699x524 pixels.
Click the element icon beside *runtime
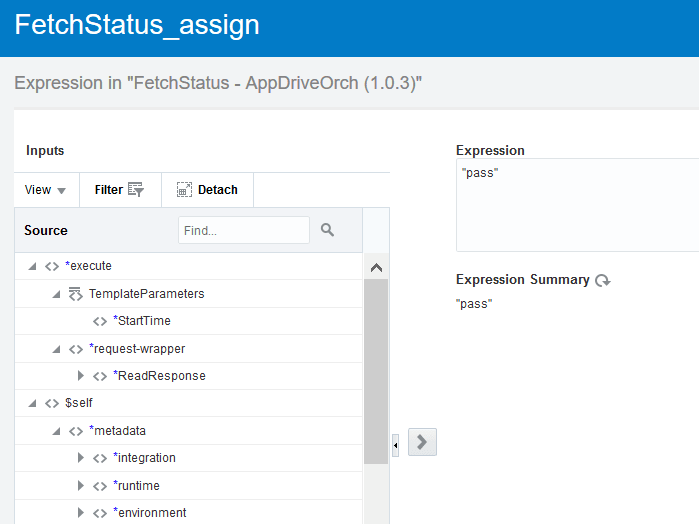tap(100, 486)
